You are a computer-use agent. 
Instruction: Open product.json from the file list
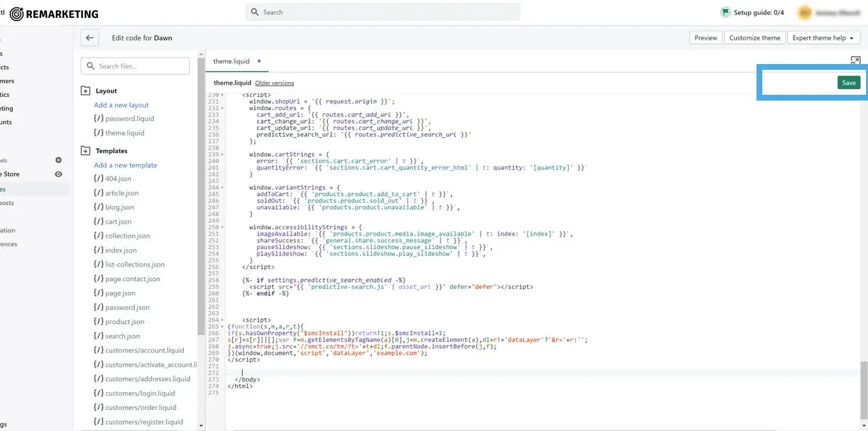(x=125, y=322)
